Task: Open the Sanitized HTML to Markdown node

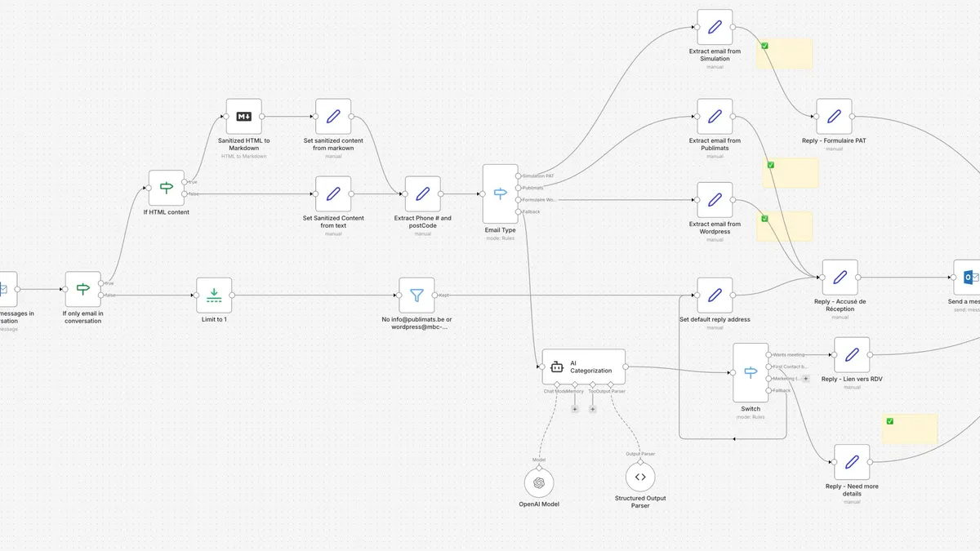Action: point(243,117)
